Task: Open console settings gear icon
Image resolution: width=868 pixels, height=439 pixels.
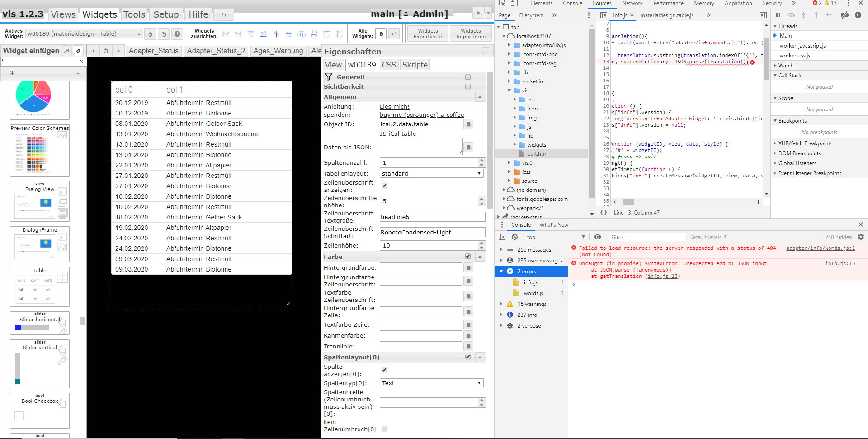Action: [861, 237]
